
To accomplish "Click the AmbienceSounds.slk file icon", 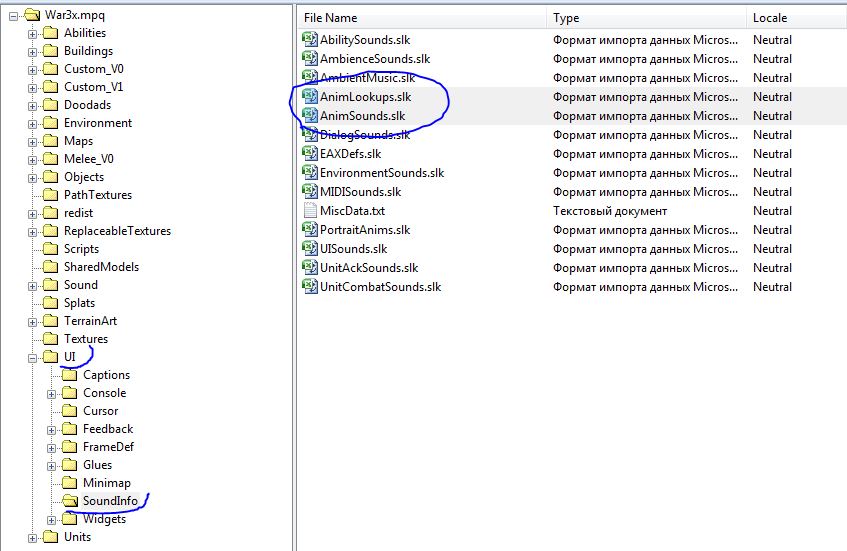I will coord(310,58).
